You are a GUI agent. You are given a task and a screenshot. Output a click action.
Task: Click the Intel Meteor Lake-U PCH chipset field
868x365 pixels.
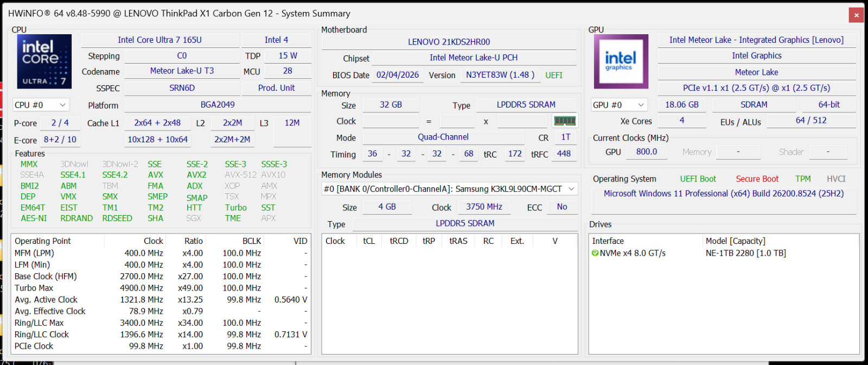click(474, 58)
